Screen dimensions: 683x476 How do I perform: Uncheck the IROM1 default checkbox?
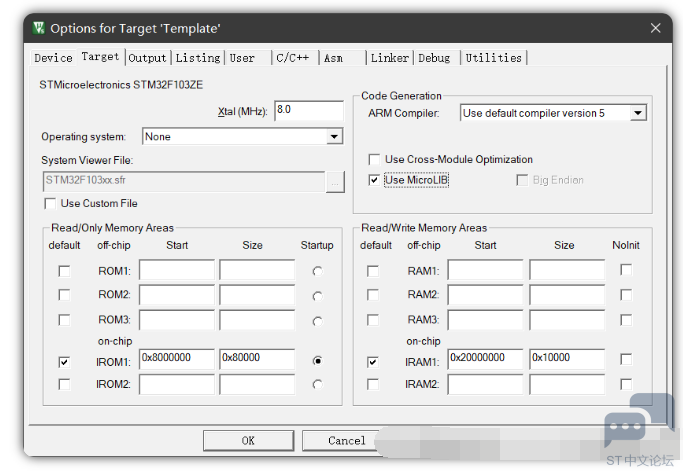click(x=64, y=362)
